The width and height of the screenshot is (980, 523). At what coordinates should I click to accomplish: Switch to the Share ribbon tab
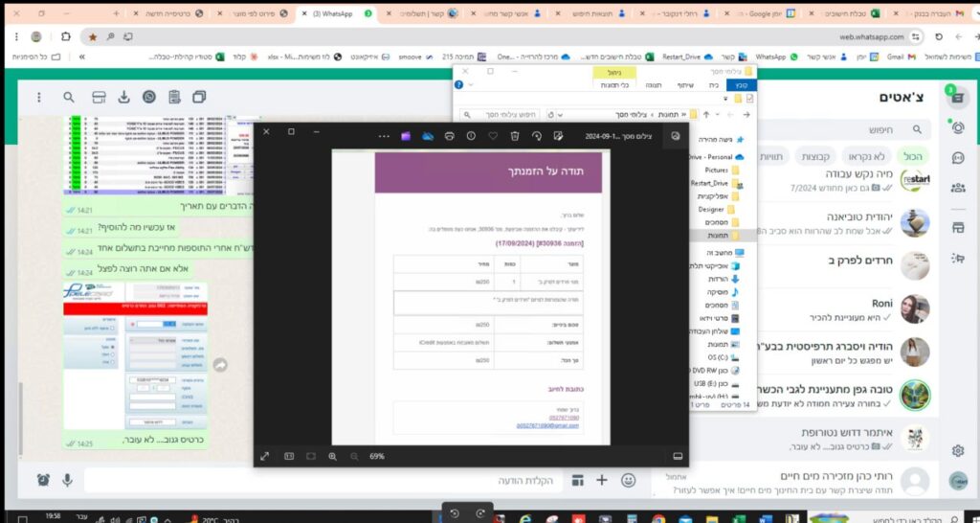683,84
